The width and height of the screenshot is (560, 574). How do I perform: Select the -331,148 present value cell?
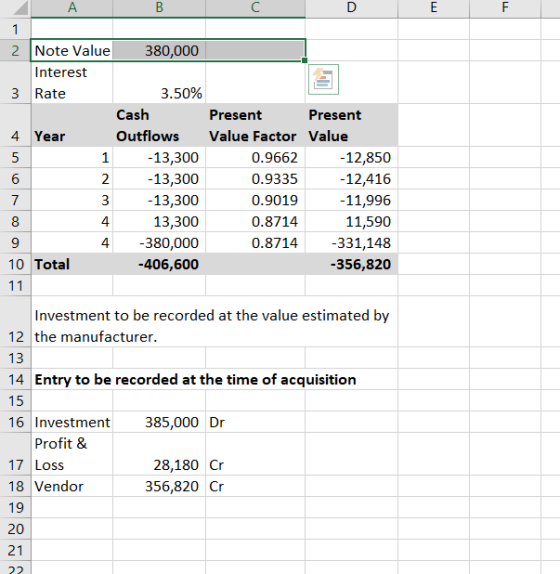[x=351, y=242]
